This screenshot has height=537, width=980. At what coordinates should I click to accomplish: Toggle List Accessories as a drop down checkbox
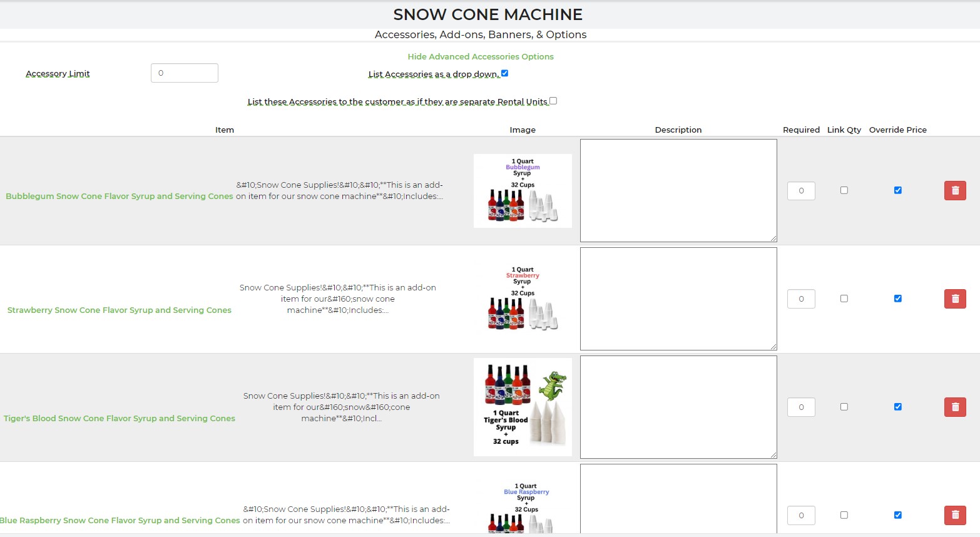point(505,73)
